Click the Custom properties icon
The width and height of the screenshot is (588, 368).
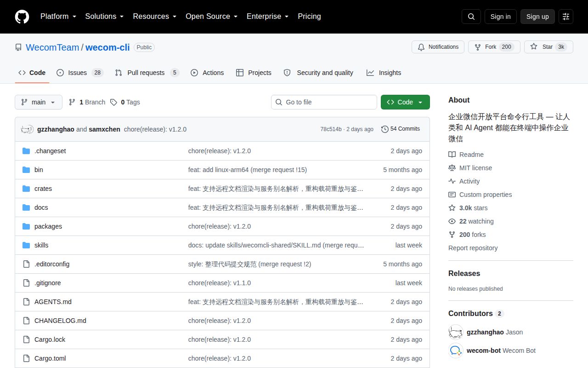(x=452, y=195)
